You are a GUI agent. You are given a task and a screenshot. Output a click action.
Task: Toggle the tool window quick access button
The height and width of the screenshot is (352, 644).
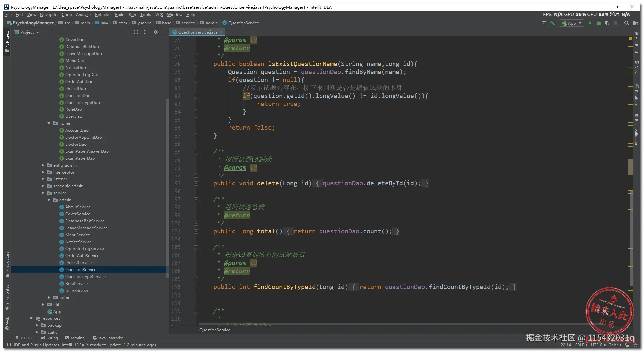pos(9,345)
